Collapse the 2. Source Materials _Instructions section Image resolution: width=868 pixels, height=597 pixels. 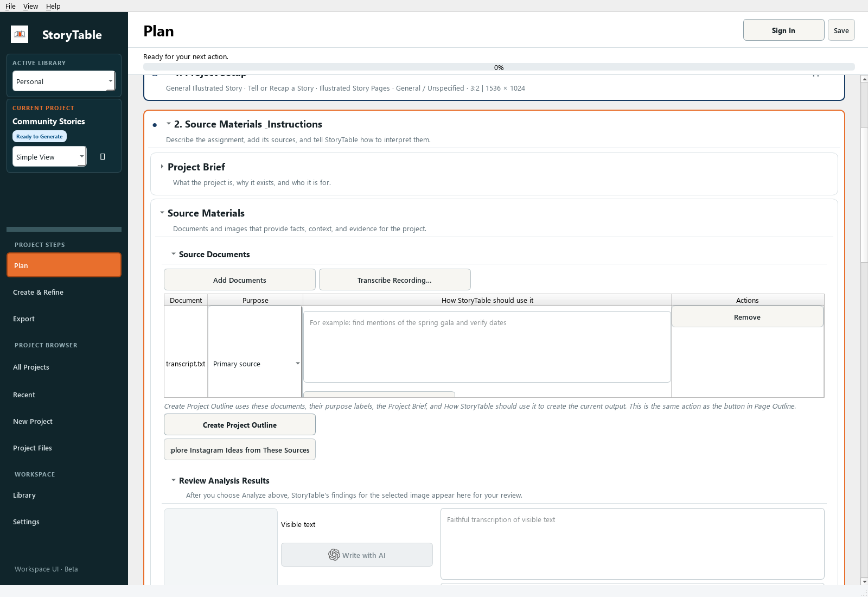(168, 124)
